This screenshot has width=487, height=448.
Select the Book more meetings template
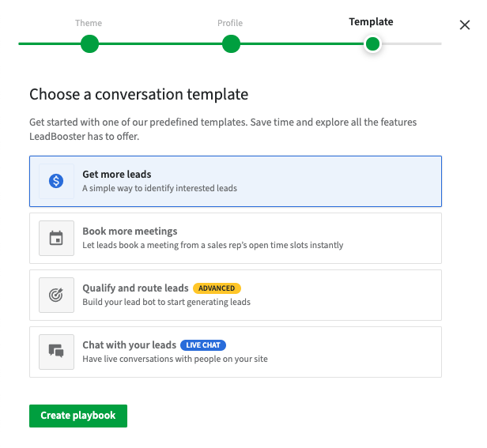point(236,238)
